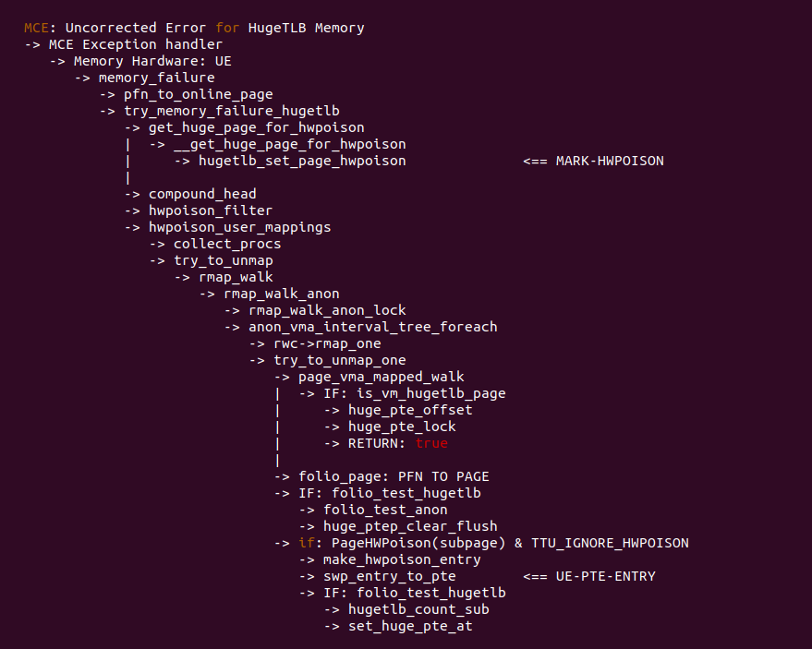Click the orange 'MCE' heading word

36,28
